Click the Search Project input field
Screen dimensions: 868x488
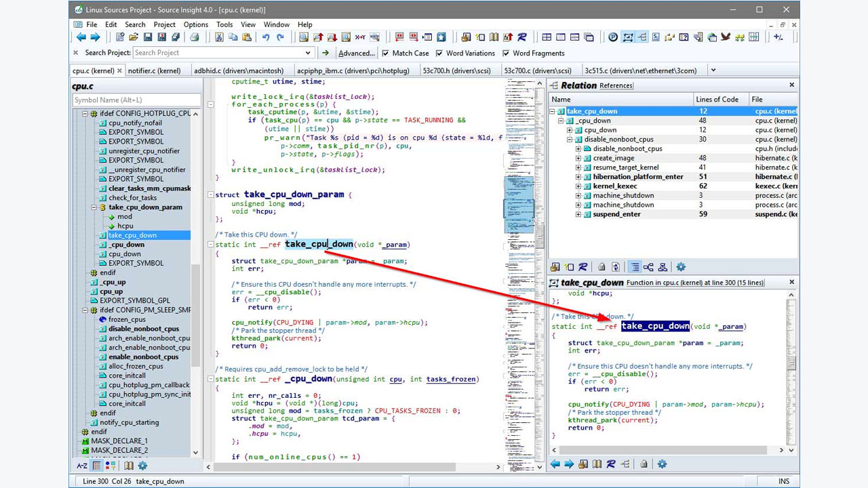tap(217, 53)
